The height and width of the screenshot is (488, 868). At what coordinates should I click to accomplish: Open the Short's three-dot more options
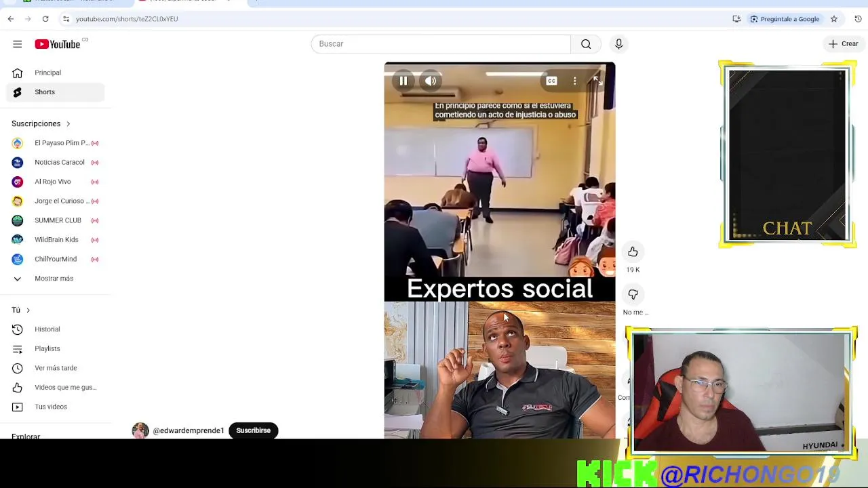(x=574, y=81)
